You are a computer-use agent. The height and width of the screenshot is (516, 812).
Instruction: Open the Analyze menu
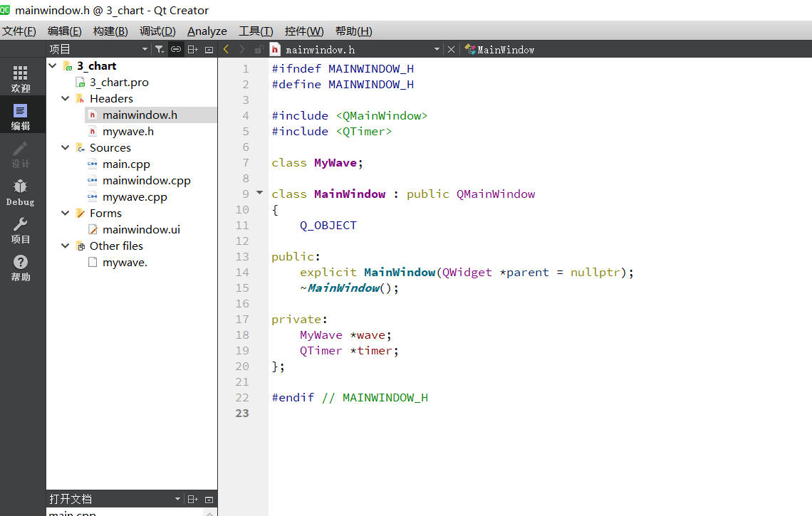(207, 31)
